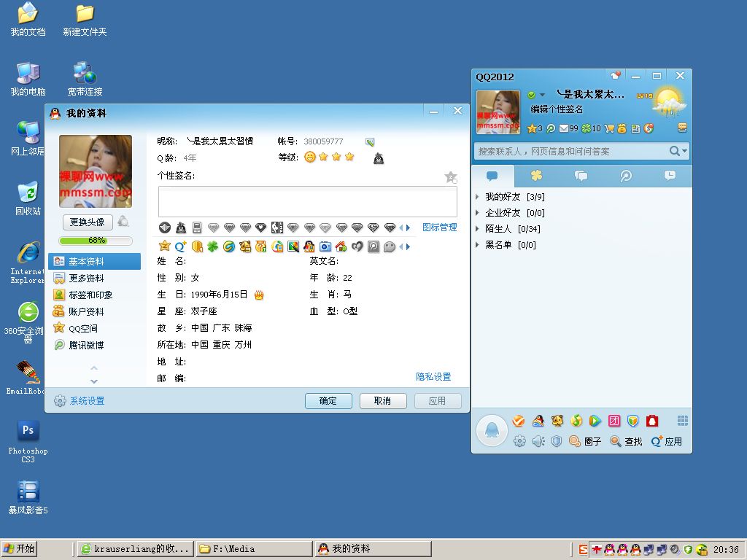The height and width of the screenshot is (560, 747).
Task: Select 账户资料 in the profile sidebar
Action: (86, 311)
